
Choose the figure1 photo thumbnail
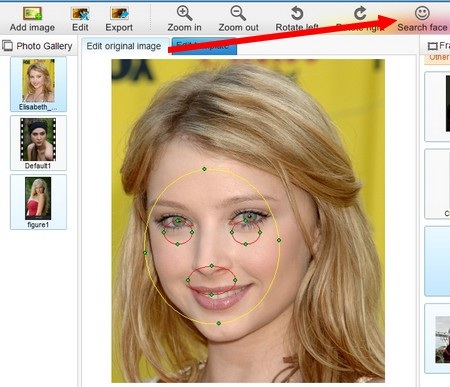[38, 198]
